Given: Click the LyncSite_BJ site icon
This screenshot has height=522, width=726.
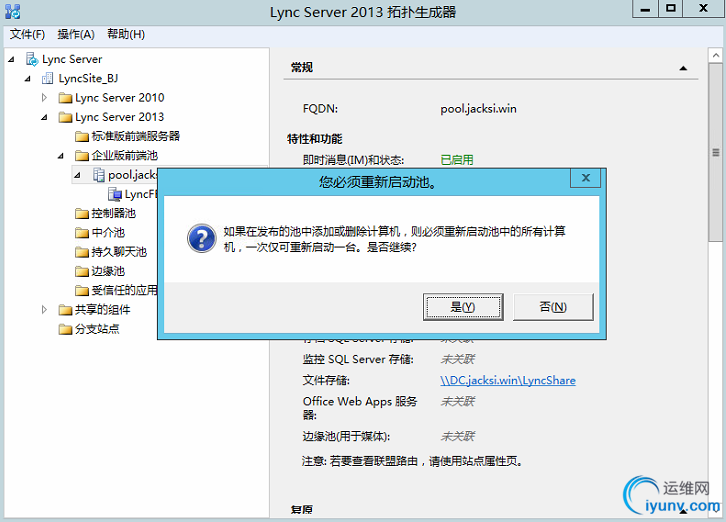Looking at the screenshot, I should [48, 78].
